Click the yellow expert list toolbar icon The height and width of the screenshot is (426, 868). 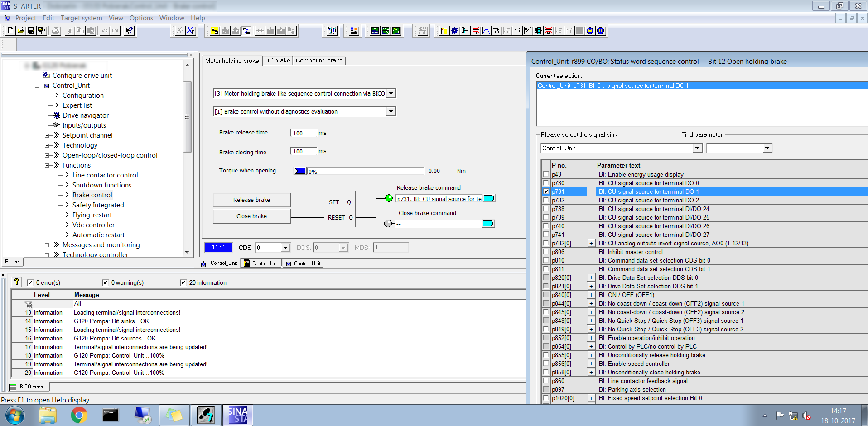[x=444, y=31]
